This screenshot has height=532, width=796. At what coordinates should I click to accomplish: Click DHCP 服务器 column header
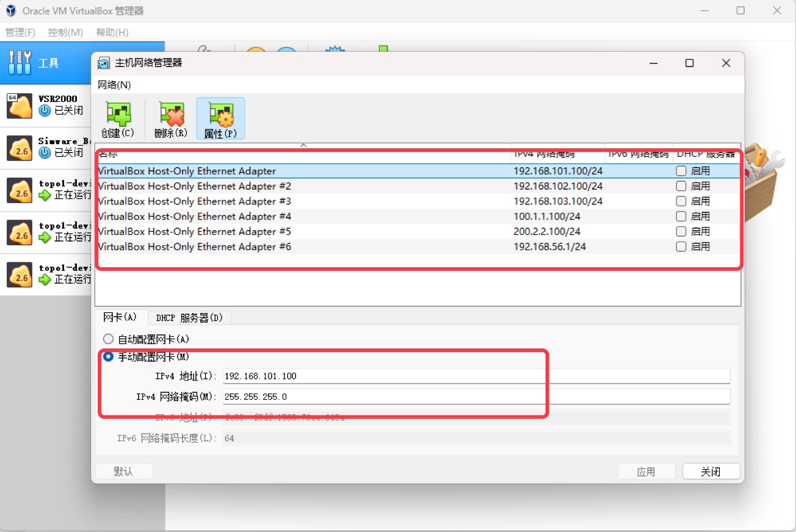[706, 154]
